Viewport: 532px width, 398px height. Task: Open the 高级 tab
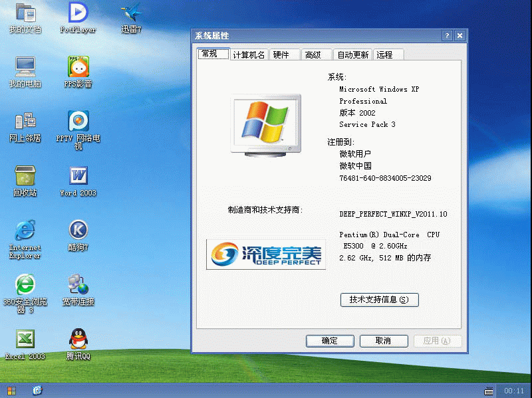click(x=317, y=55)
